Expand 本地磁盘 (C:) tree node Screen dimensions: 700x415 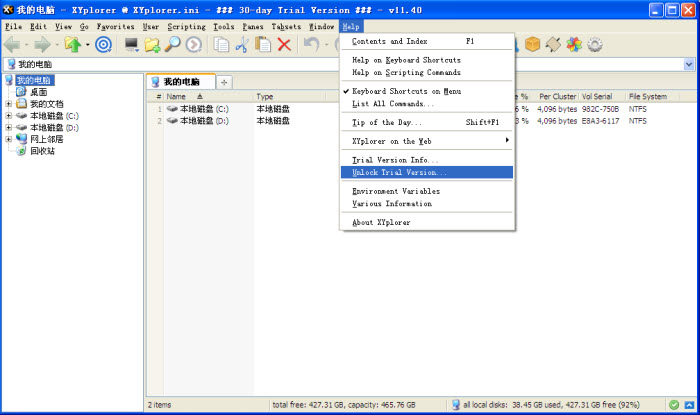click(8, 116)
